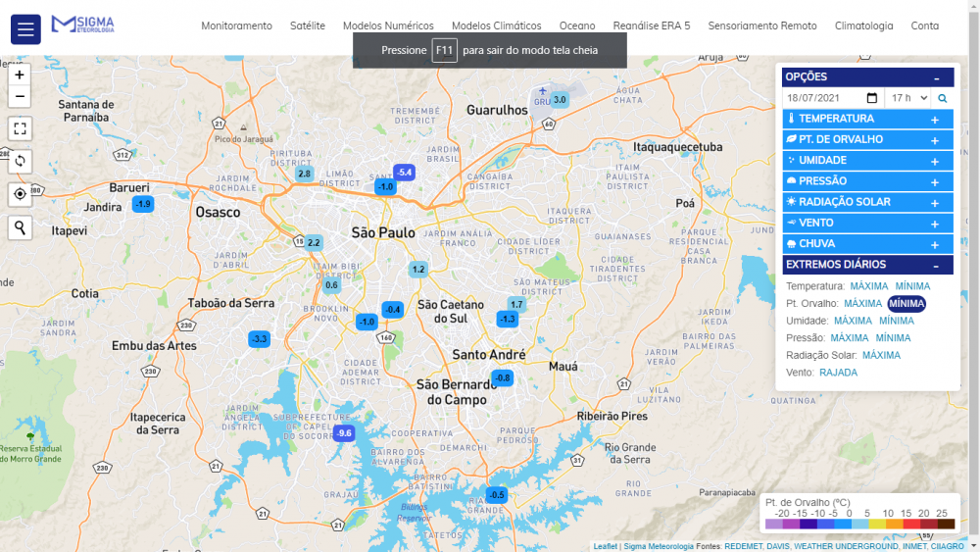
Task: Select RAJADA for Vento
Action: coord(838,373)
